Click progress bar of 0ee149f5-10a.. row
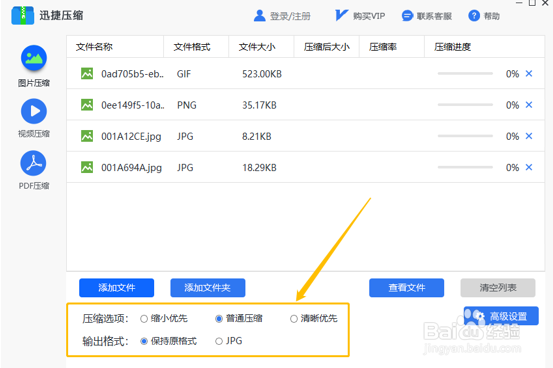This screenshot has width=553, height=368. 465,105
